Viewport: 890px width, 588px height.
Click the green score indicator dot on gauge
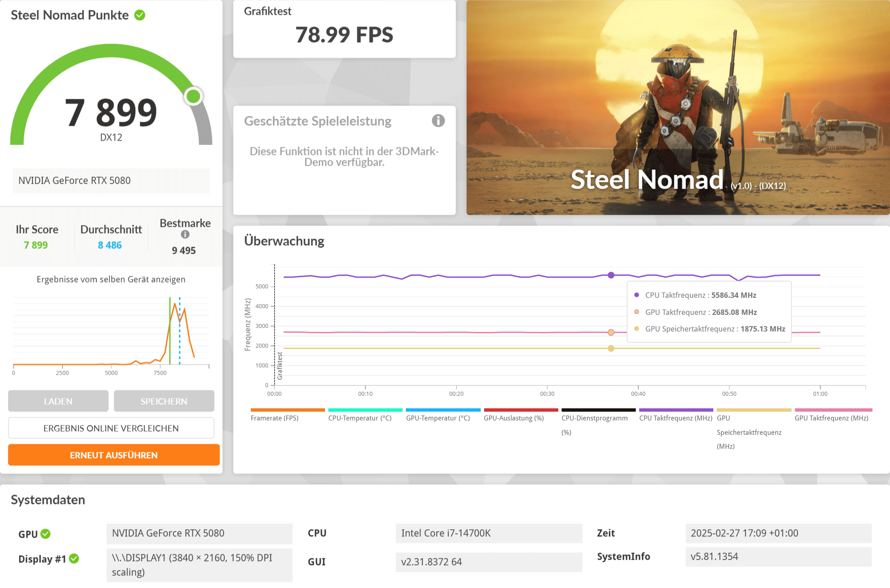pos(194,96)
